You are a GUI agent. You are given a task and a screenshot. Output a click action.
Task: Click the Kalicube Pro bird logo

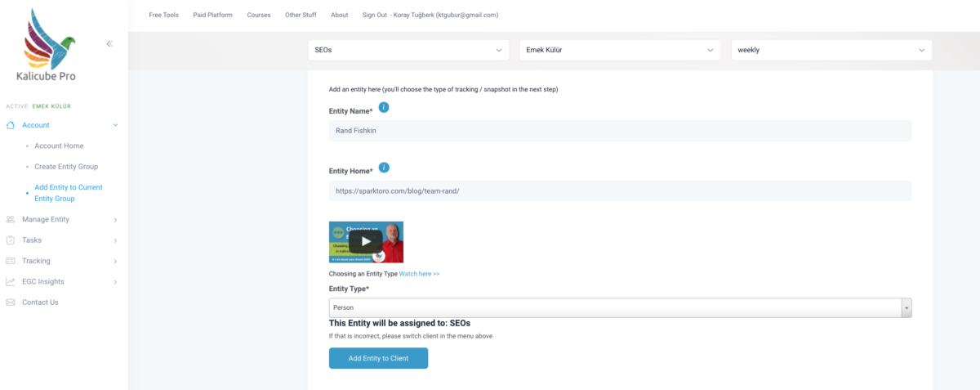49,38
